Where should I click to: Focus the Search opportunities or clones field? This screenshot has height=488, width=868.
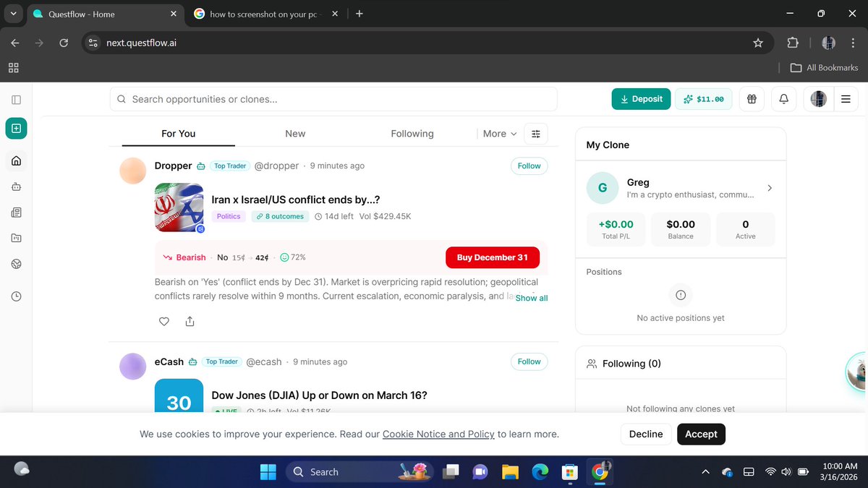(x=333, y=99)
